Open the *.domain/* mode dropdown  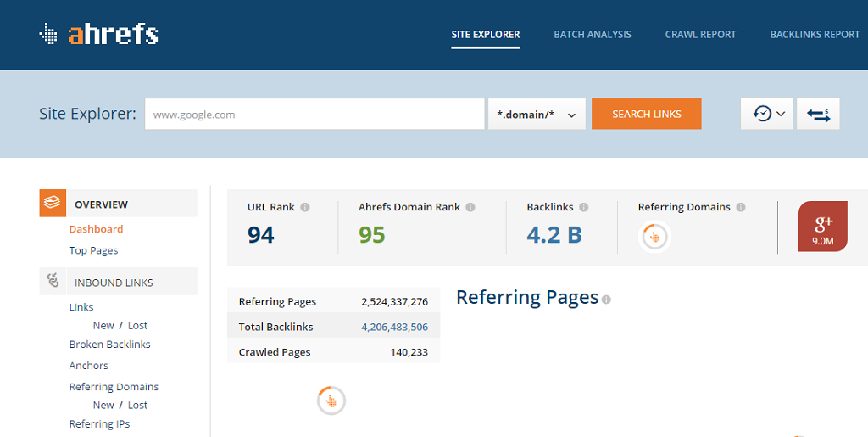click(x=537, y=114)
